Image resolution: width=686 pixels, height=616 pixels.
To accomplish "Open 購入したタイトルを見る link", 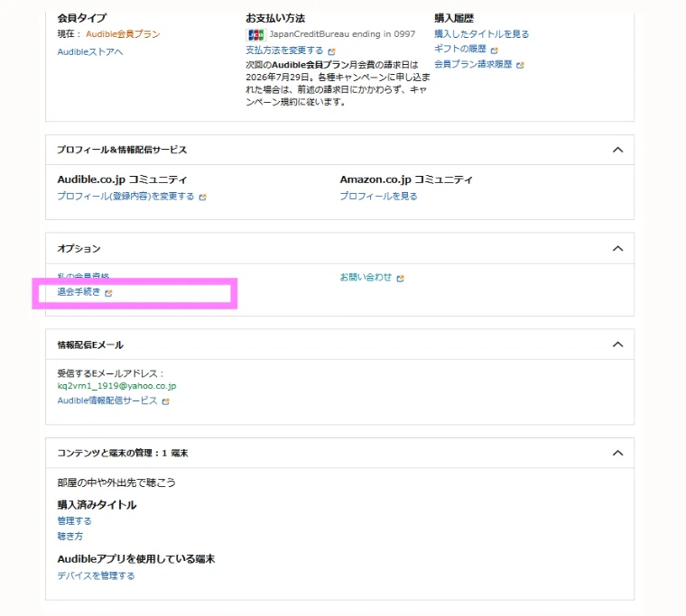I will [482, 34].
